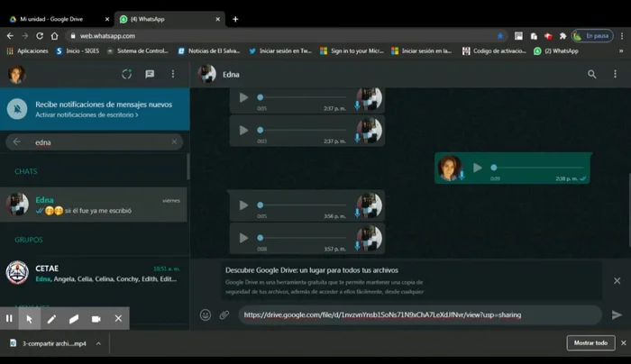
Task: Open Edna's contact info in chat header
Action: 232,75
